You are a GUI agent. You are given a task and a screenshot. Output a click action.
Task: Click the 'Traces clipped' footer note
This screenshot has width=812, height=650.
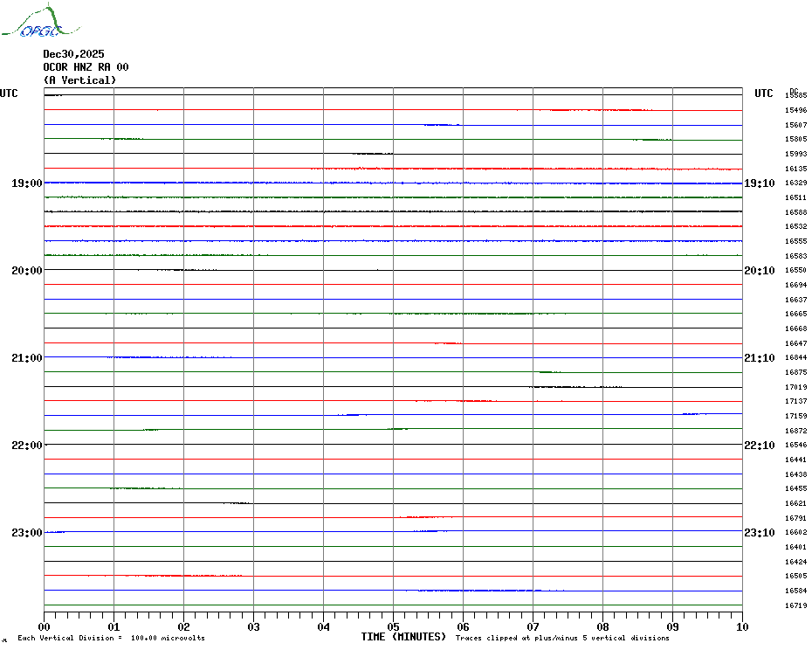[x=562, y=638]
